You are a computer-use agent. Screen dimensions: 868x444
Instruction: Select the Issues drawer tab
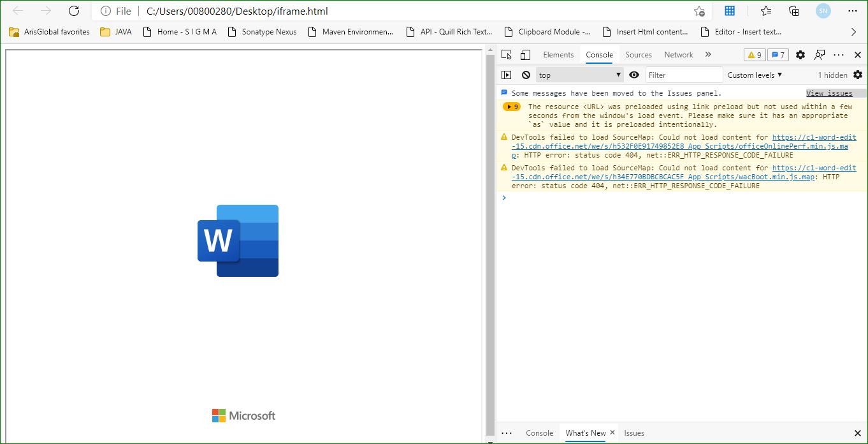(634, 433)
